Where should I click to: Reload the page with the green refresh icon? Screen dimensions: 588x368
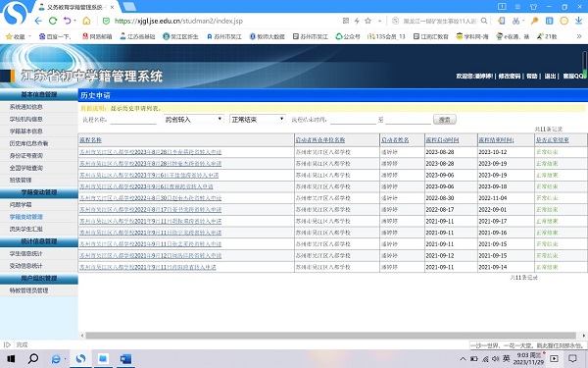coord(53,21)
